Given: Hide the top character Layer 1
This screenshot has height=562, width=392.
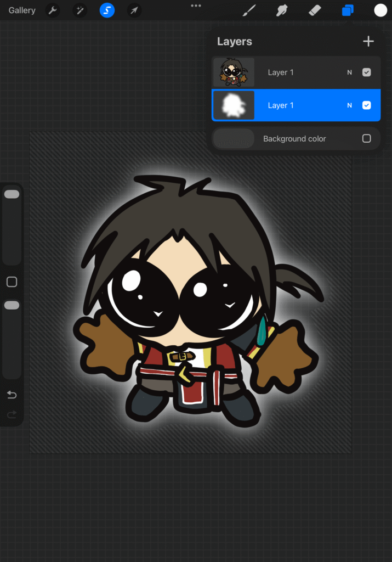Looking at the screenshot, I should click(367, 72).
